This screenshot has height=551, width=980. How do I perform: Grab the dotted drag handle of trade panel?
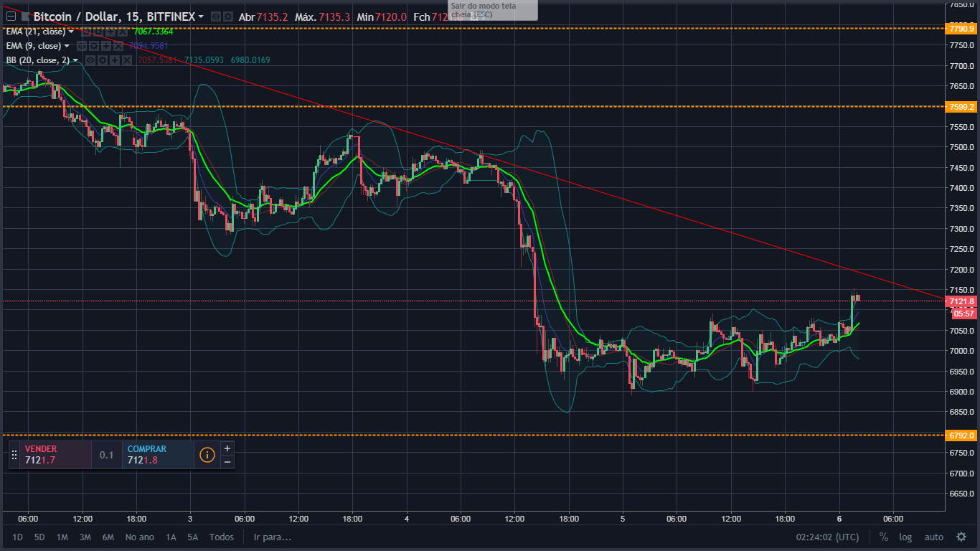pyautogui.click(x=14, y=455)
